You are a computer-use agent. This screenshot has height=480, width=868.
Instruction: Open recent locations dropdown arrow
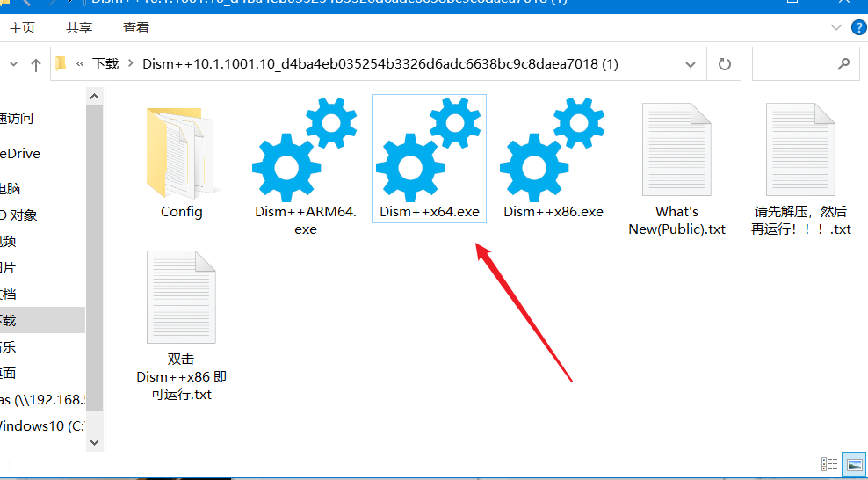coord(14,64)
